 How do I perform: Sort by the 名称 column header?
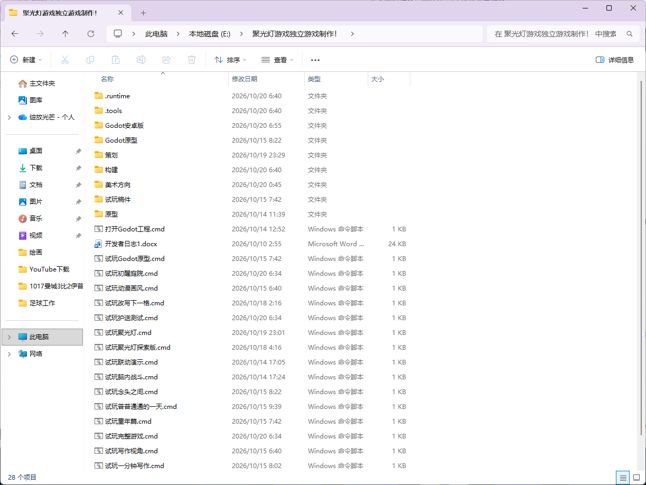click(107, 79)
